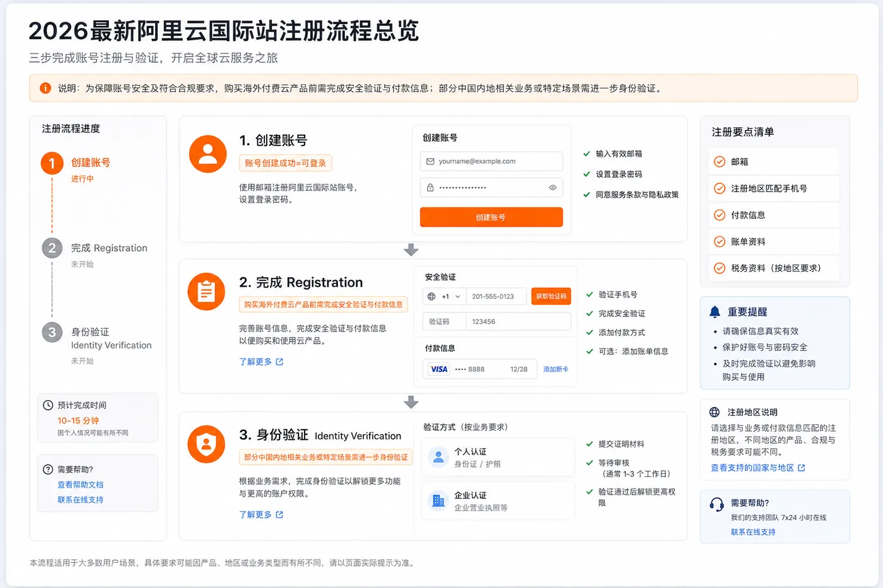Click the 注册要点清单 heading
The image size is (883, 588).
743,132
